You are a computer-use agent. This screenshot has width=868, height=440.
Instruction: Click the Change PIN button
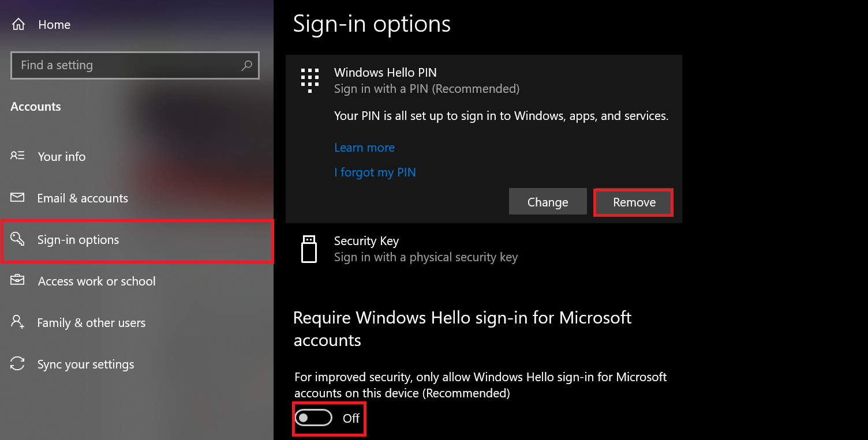coord(548,202)
